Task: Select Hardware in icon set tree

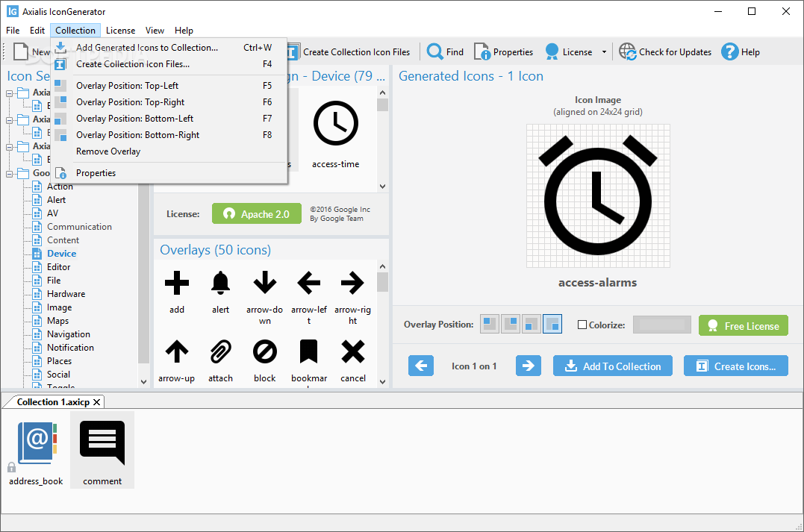Action: tap(66, 294)
